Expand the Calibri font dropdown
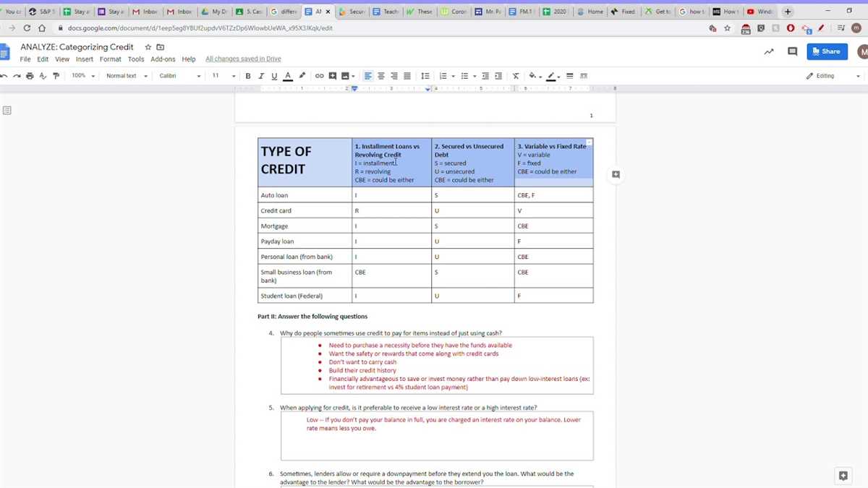 pyautogui.click(x=179, y=76)
